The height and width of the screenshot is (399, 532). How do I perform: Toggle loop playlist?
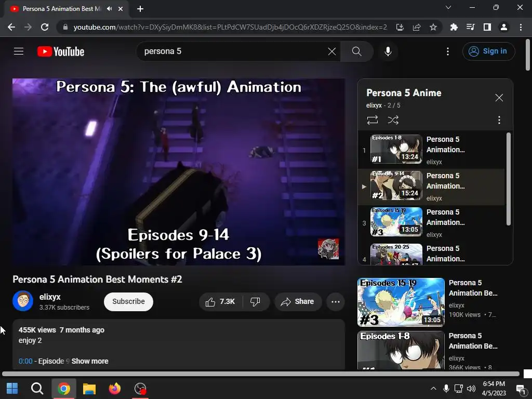(x=372, y=120)
